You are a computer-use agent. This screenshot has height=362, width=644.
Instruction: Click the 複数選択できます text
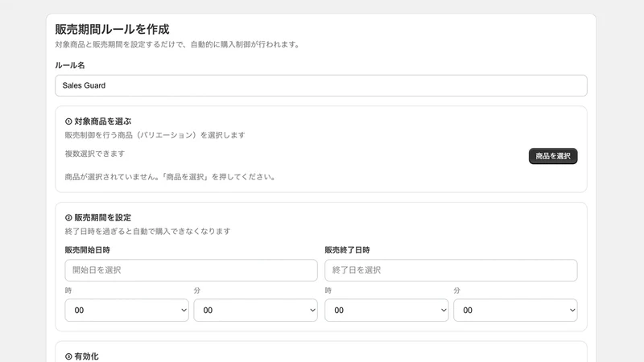coord(95,154)
